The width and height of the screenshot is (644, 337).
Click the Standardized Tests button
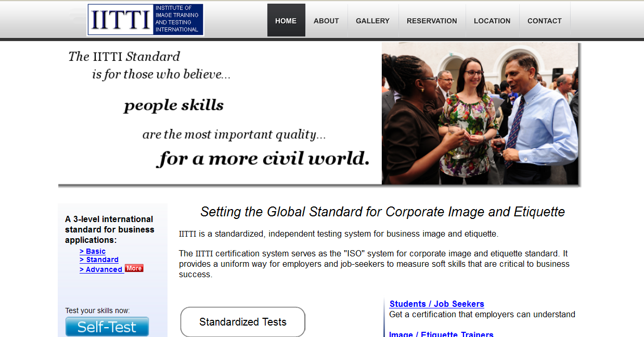[243, 322]
